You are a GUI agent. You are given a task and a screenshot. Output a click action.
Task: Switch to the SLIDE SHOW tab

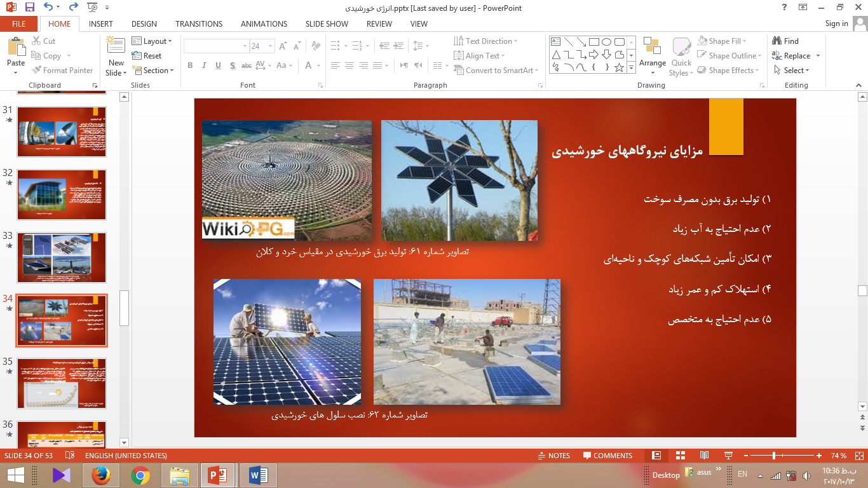tap(327, 24)
